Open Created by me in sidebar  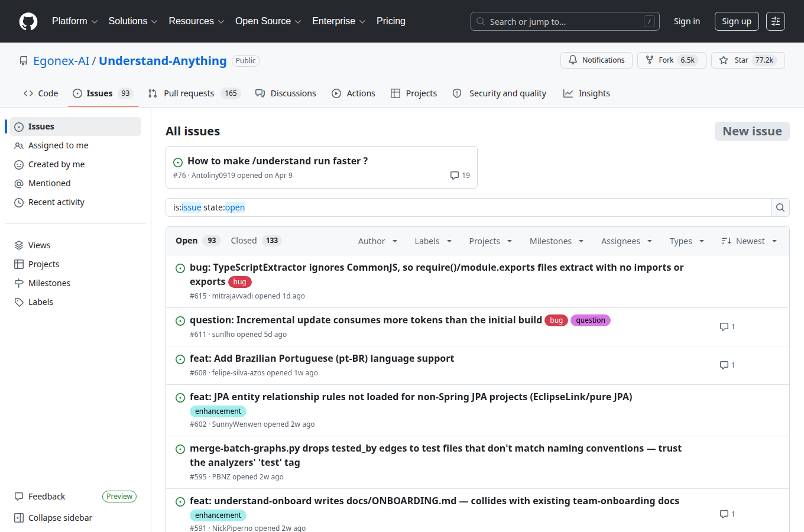point(75,164)
